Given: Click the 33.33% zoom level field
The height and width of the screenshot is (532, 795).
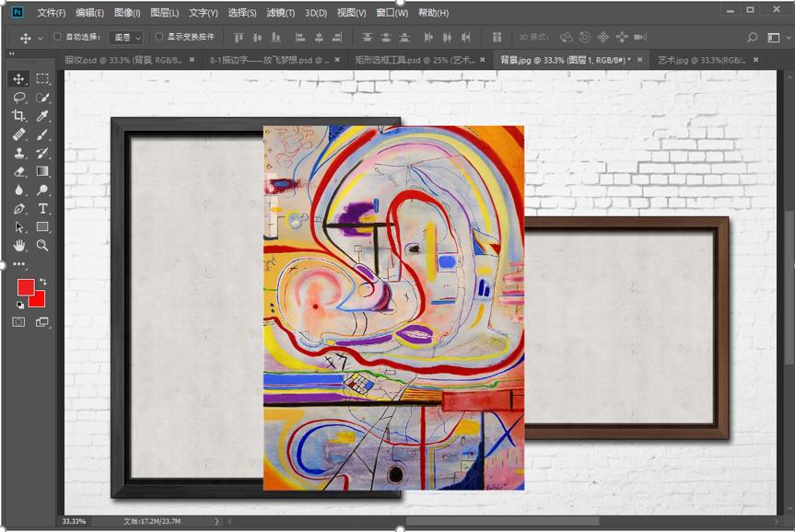Looking at the screenshot, I should tap(76, 522).
